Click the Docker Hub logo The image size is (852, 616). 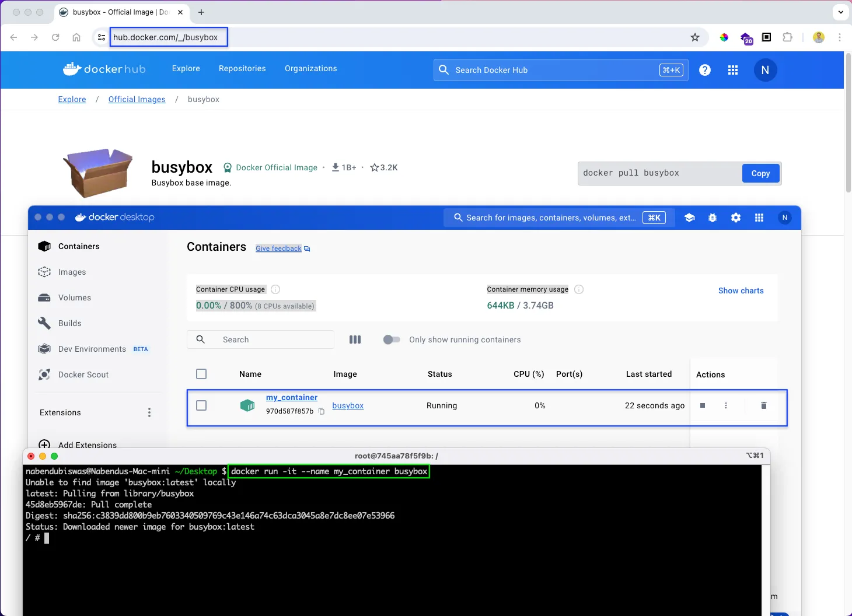(104, 69)
